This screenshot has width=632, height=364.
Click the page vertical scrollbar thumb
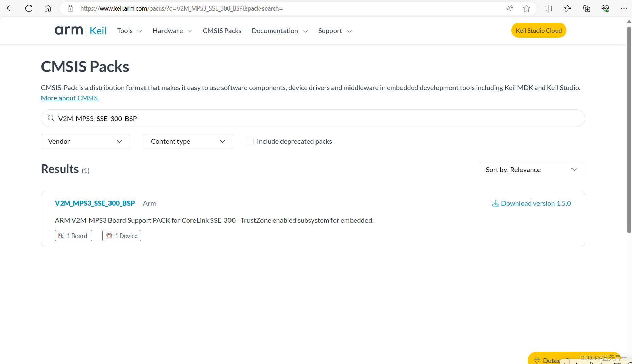pyautogui.click(x=629, y=129)
